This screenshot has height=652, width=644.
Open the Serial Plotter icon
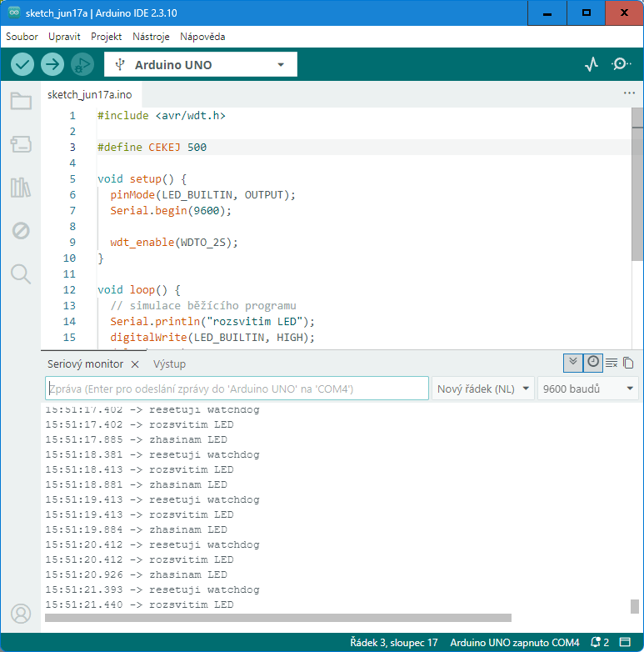tap(592, 64)
